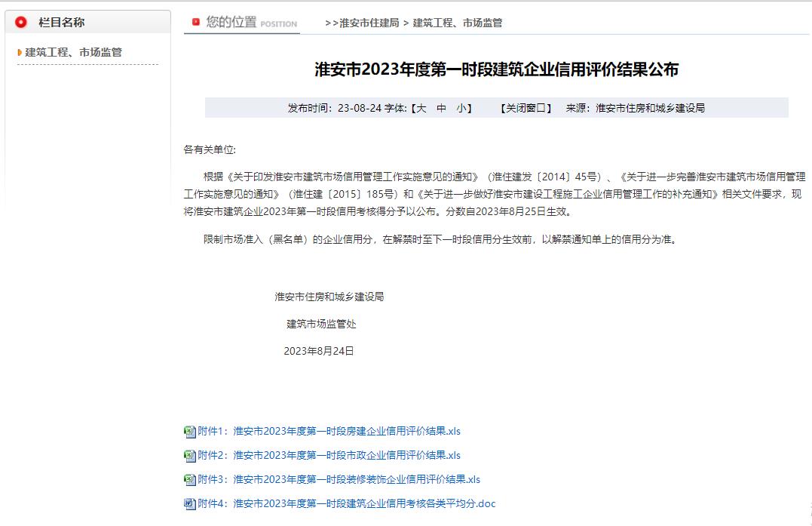Screen dimensions: 812x526
Task: Click the Excel icon beside 附件3
Action: coord(189,480)
